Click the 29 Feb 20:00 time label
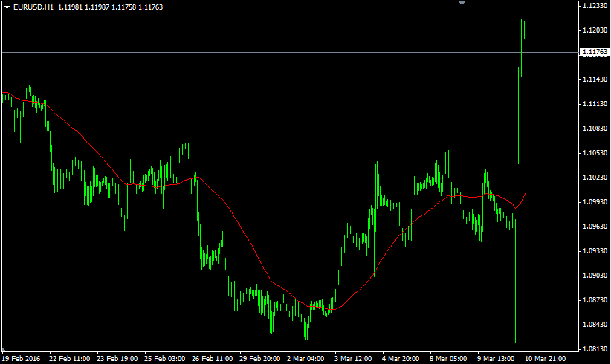 (x=259, y=358)
